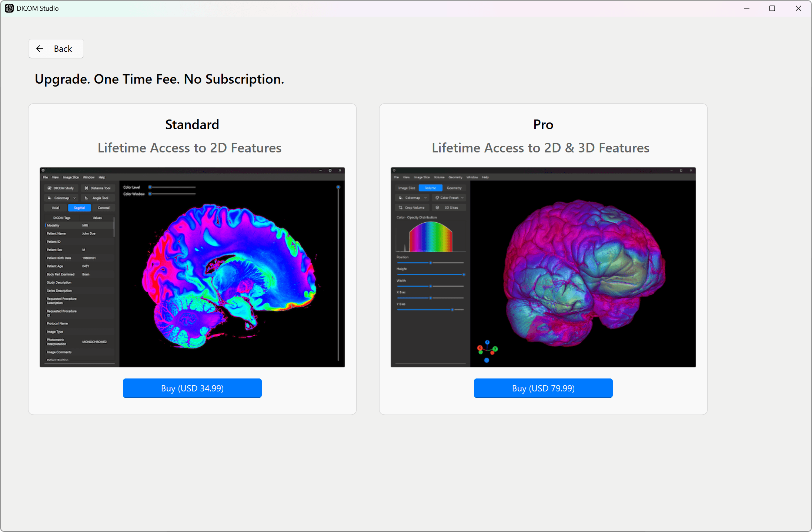Click the DICOM Studio app icon in title bar

click(x=9, y=8)
